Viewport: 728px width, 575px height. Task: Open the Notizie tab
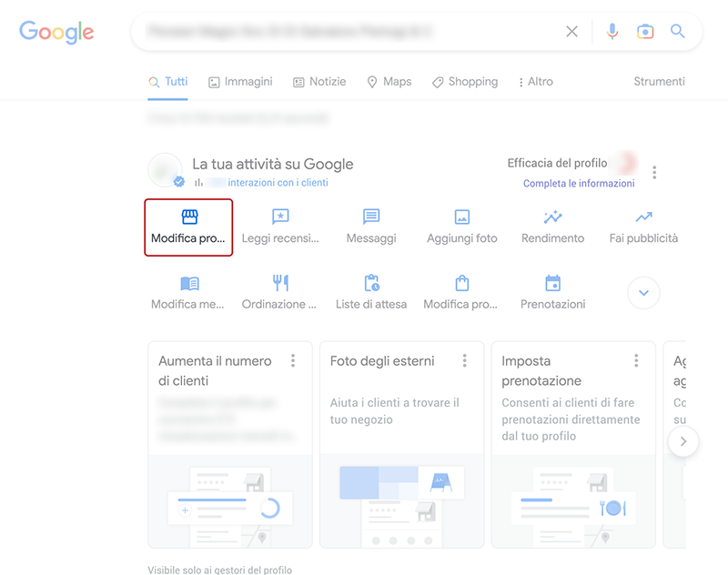pos(319,82)
